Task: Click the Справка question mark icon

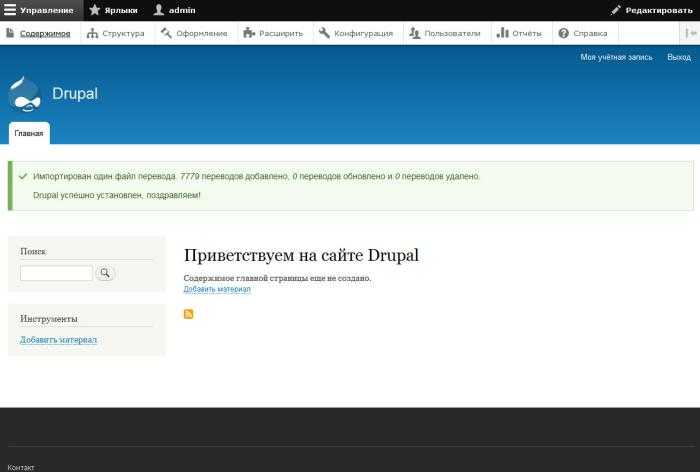Action: [x=564, y=33]
